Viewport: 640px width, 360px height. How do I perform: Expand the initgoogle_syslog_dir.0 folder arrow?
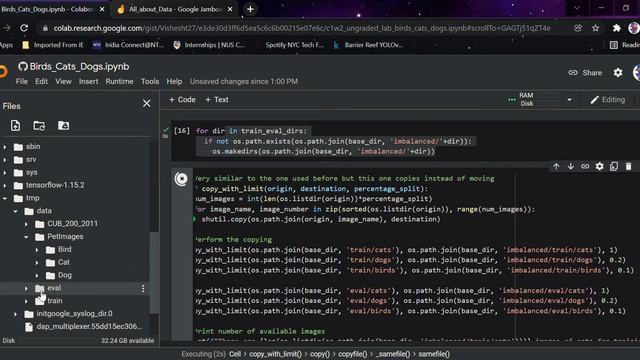point(16,314)
